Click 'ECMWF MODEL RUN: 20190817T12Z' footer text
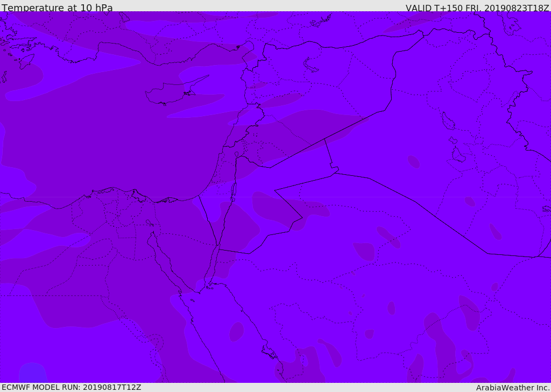This screenshot has height=392, width=551. tap(72, 387)
